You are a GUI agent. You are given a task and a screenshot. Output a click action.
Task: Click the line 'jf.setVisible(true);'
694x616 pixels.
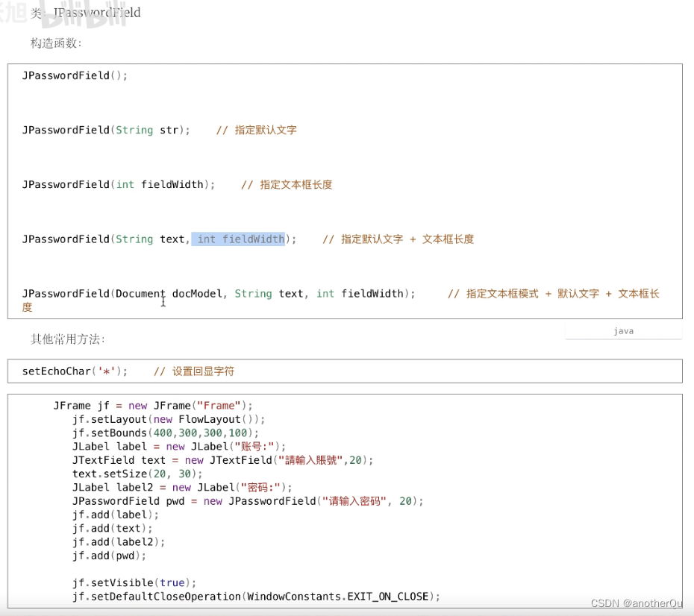coord(134,583)
